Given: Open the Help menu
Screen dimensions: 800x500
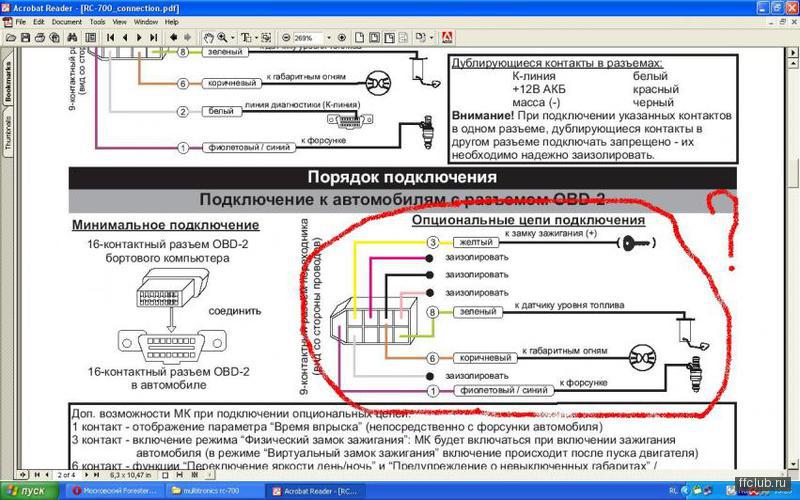Looking at the screenshot, I should pos(171,22).
